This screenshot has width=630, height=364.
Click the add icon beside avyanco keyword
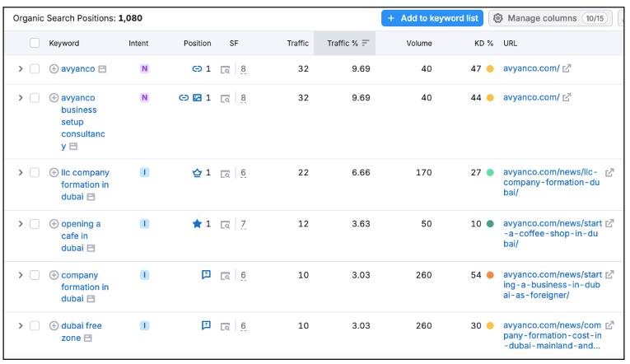tap(54, 69)
